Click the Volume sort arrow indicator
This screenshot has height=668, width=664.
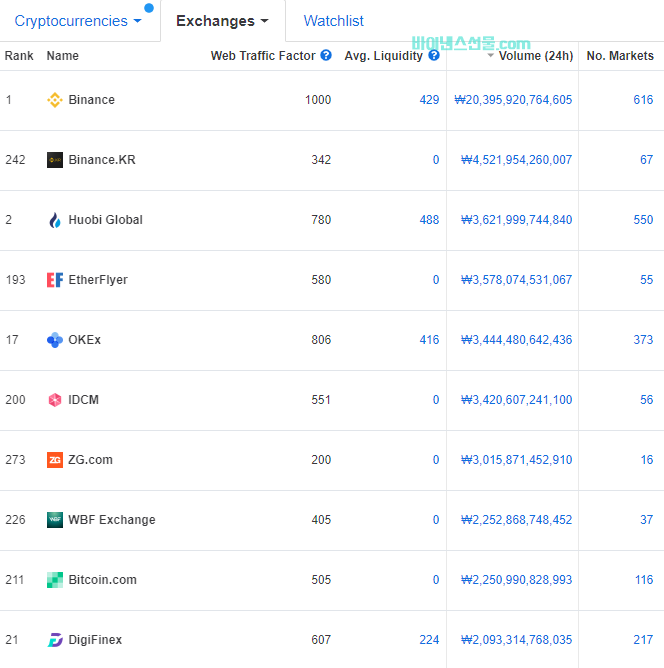click(x=491, y=55)
